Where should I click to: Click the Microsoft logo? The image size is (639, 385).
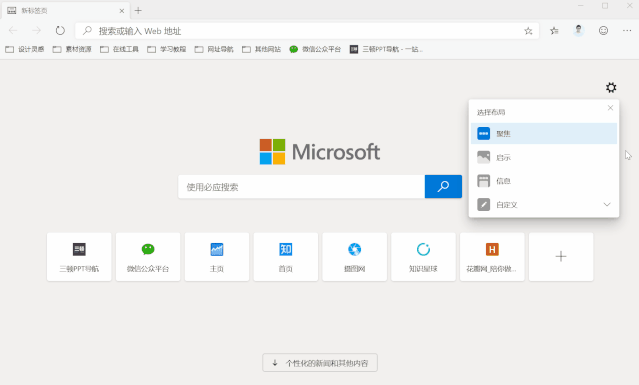point(320,152)
